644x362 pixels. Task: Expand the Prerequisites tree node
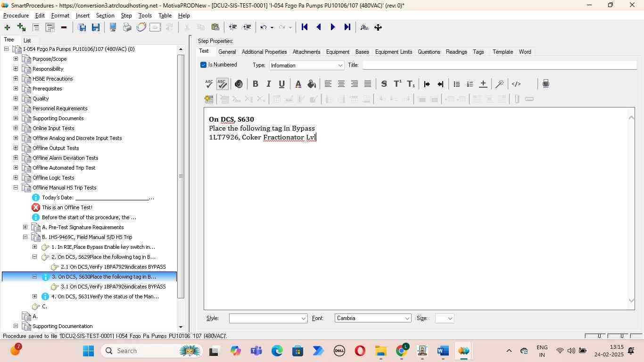tap(16, 89)
